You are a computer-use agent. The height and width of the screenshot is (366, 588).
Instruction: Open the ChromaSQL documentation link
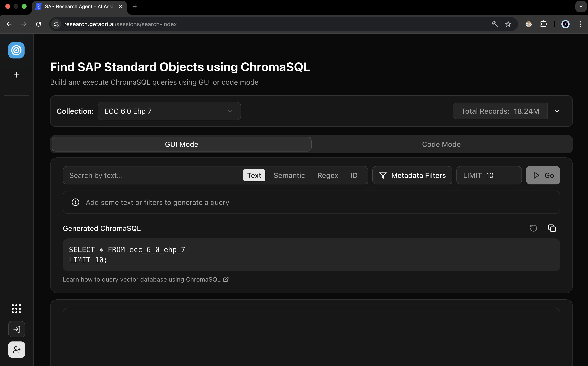145,279
